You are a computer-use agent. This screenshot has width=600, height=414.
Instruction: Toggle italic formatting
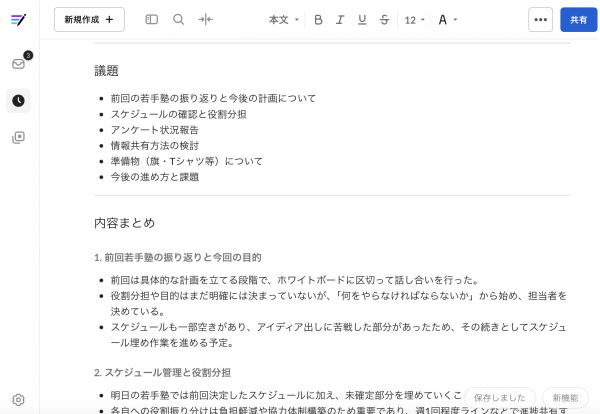click(340, 19)
